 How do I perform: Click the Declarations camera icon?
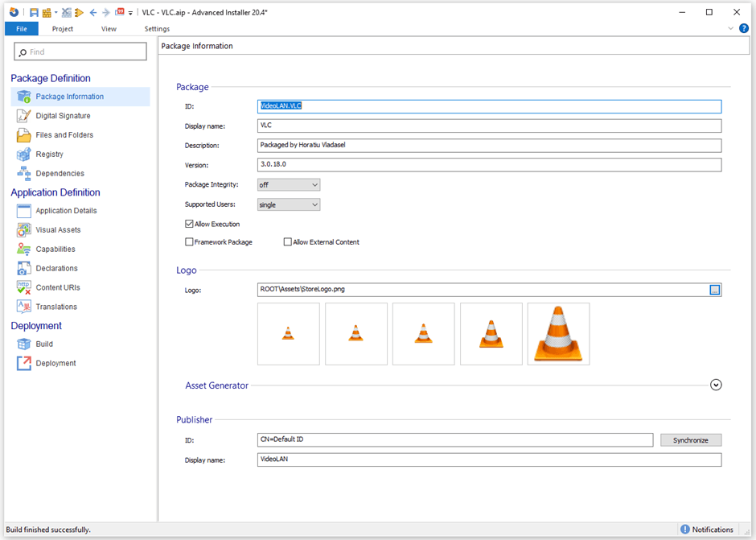tap(23, 268)
